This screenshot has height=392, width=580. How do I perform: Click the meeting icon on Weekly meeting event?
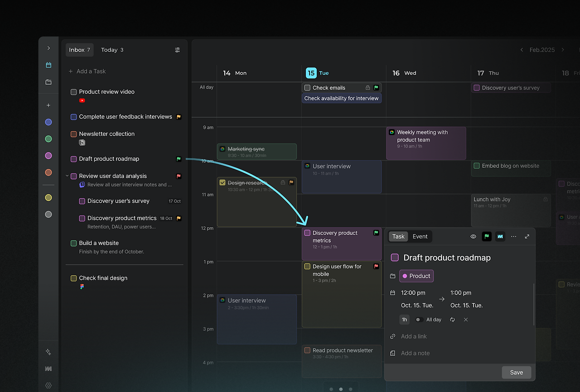(392, 132)
